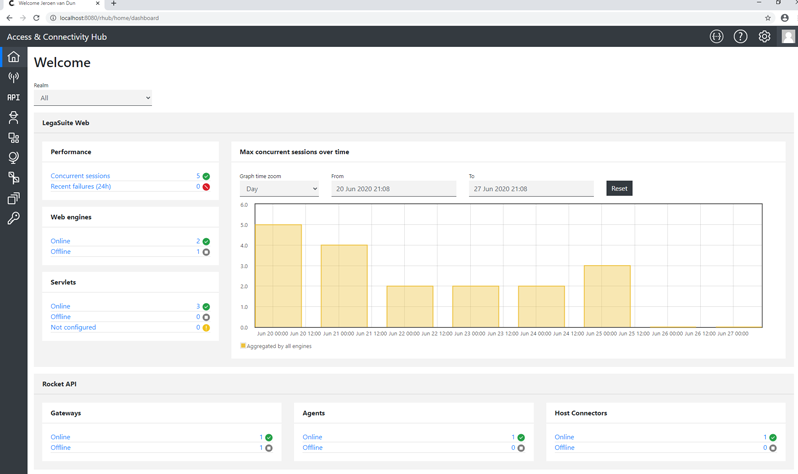Click the To date field
This screenshot has width=798, height=474.
tap(531, 189)
